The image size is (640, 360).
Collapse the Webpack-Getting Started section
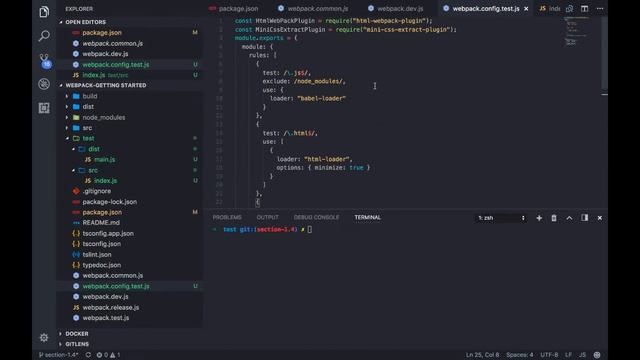(x=106, y=85)
